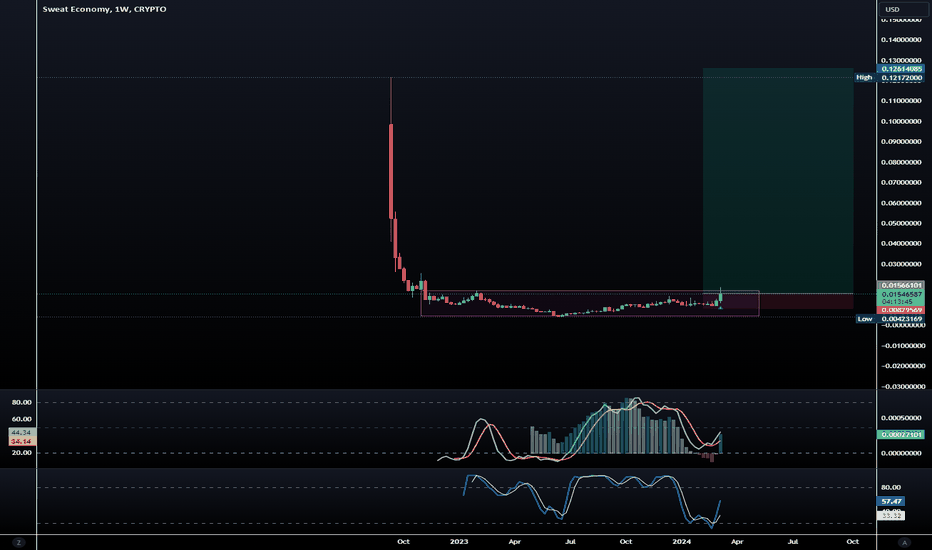Click the white 33.32 oscillator value label
932x550 pixels.
[892, 516]
